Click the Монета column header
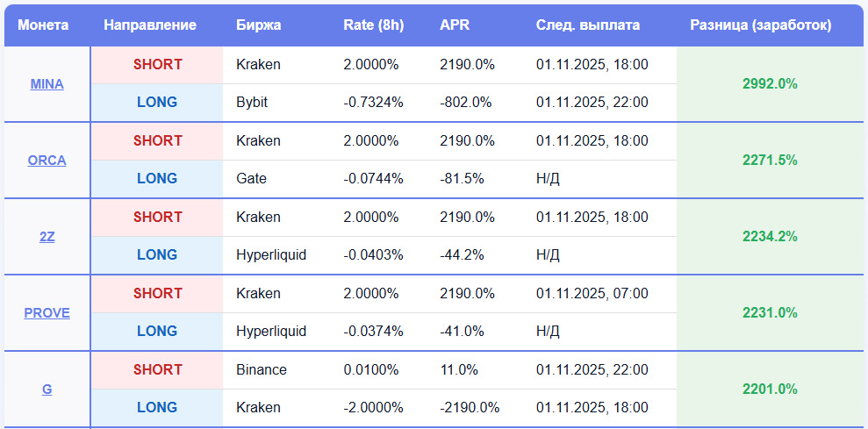The height and width of the screenshot is (429, 868). coord(43,25)
